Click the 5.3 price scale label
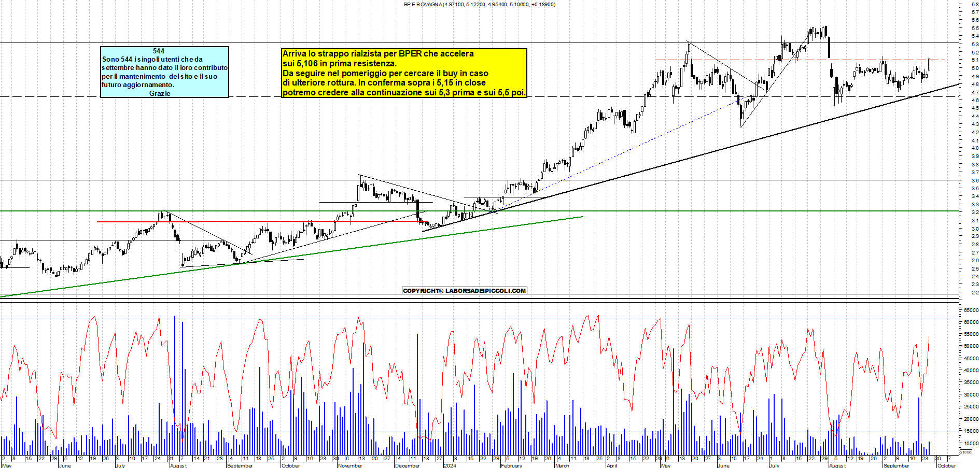Image resolution: width=980 pixels, height=468 pixels. click(975, 44)
